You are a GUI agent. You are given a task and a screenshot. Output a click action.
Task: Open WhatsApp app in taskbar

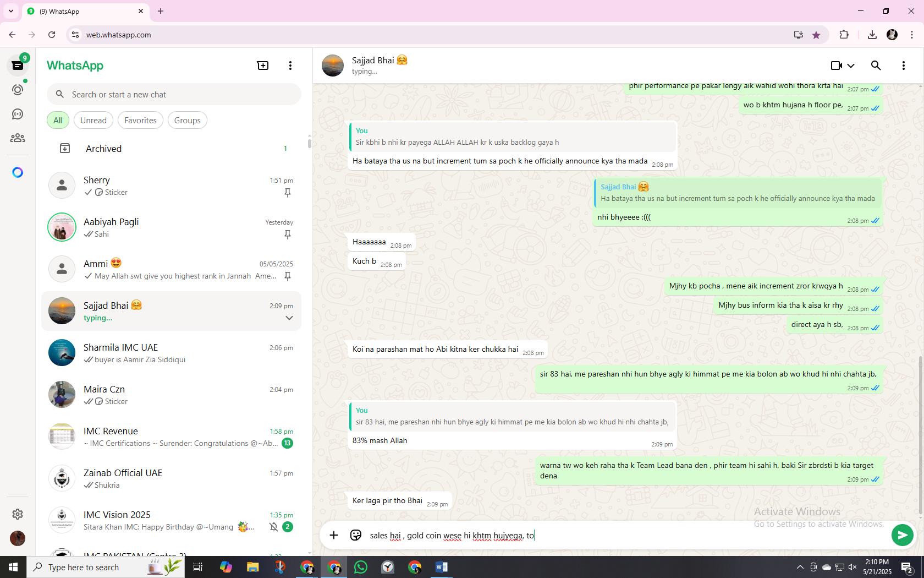(361, 567)
